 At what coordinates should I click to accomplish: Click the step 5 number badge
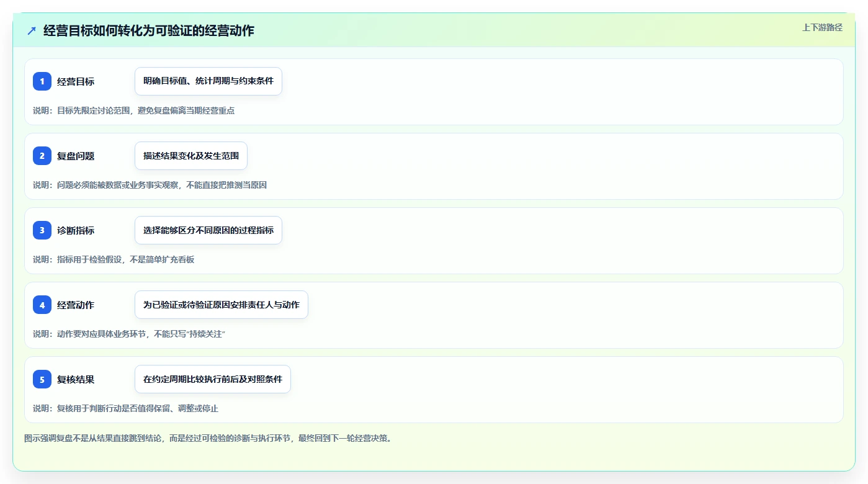[42, 379]
